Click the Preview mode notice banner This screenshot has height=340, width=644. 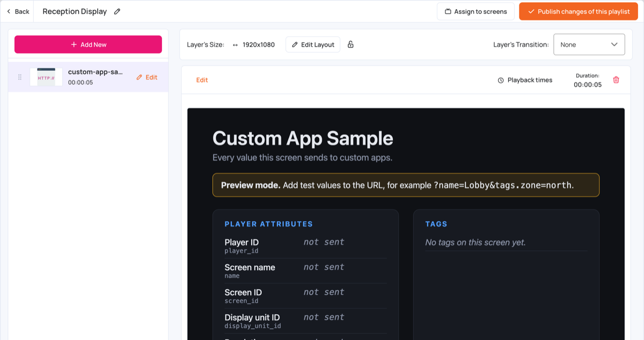pos(406,185)
